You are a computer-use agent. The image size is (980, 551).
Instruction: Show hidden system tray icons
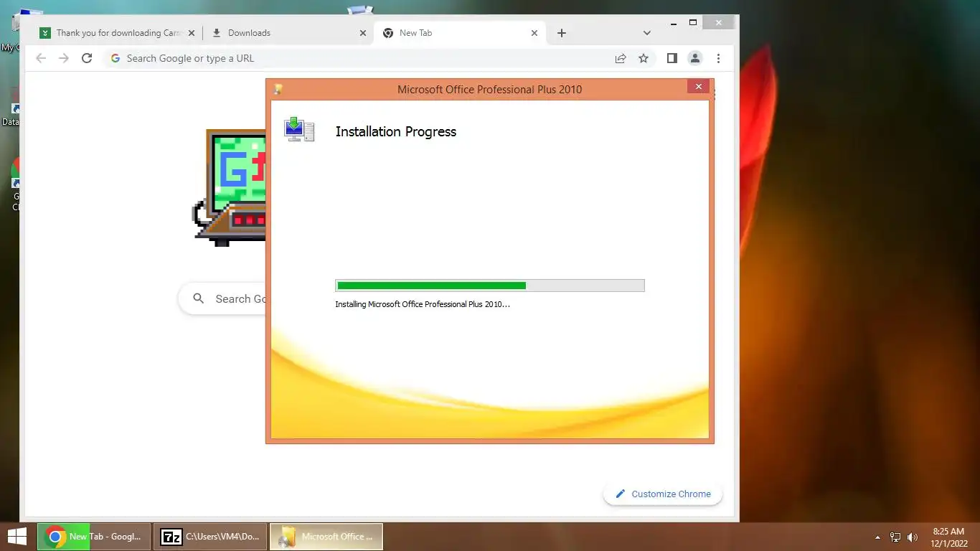pyautogui.click(x=877, y=537)
